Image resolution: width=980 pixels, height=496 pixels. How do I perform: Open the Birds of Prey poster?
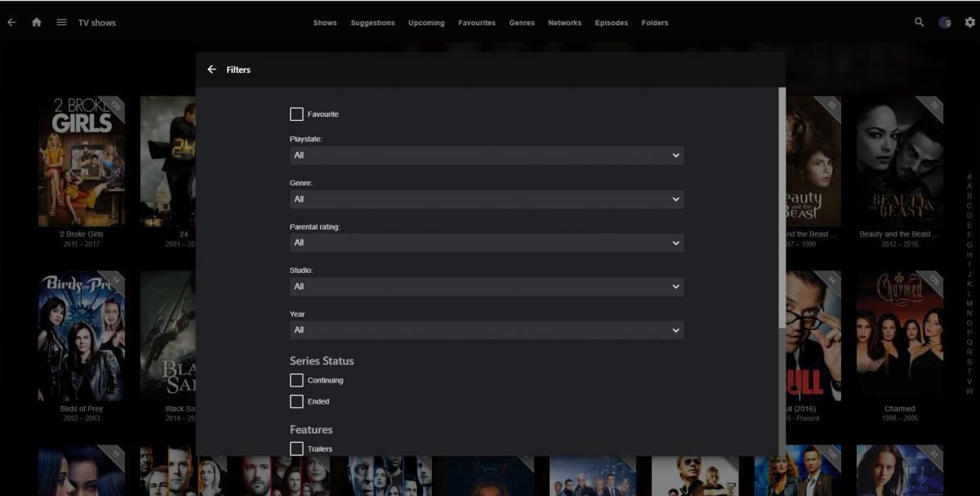tap(82, 336)
